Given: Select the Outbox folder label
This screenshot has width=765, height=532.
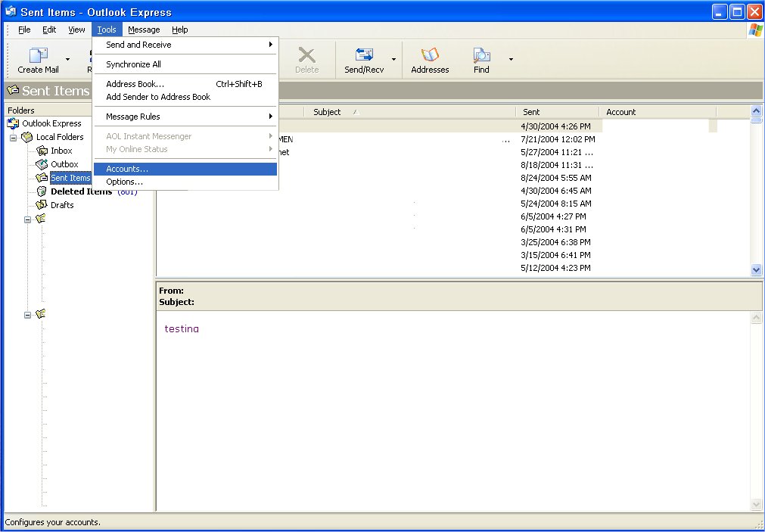Looking at the screenshot, I should coord(64,164).
